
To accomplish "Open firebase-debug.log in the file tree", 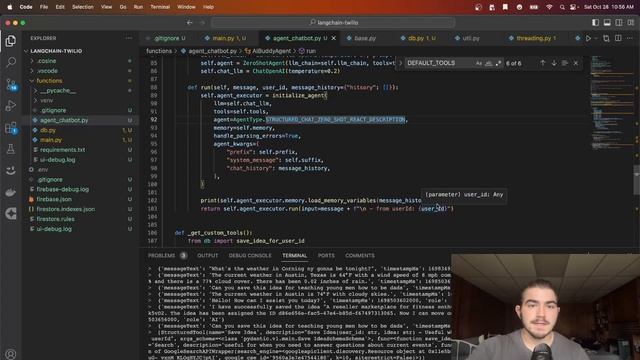I will coord(81,189).
